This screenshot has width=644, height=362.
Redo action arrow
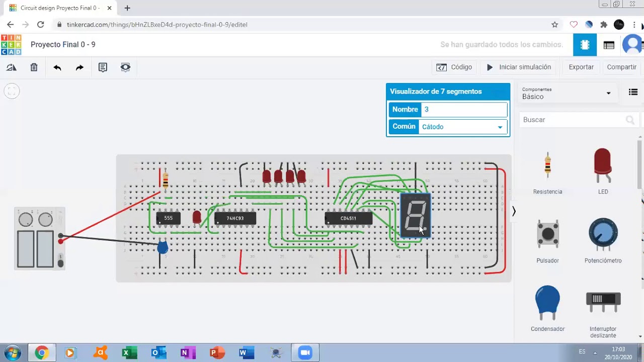79,67
